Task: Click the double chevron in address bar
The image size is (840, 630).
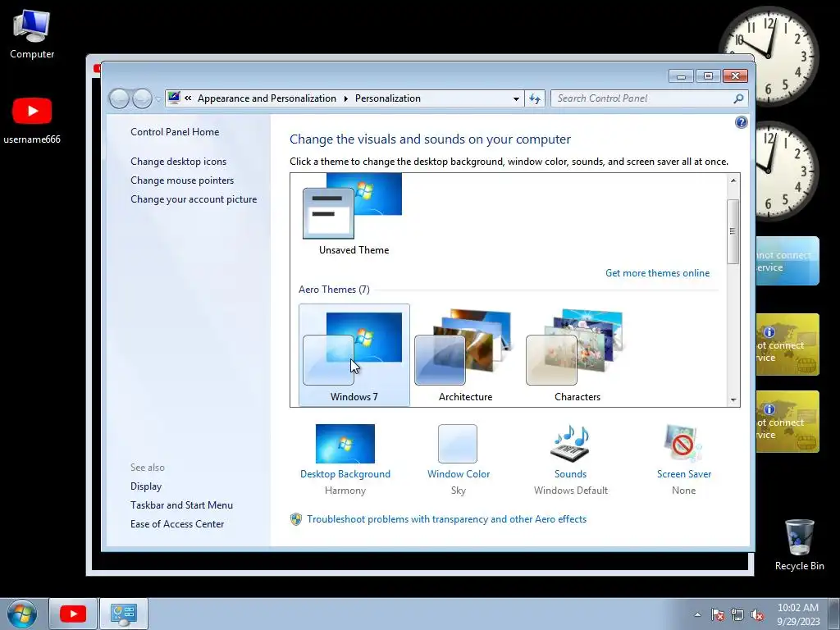Action: 188,98
